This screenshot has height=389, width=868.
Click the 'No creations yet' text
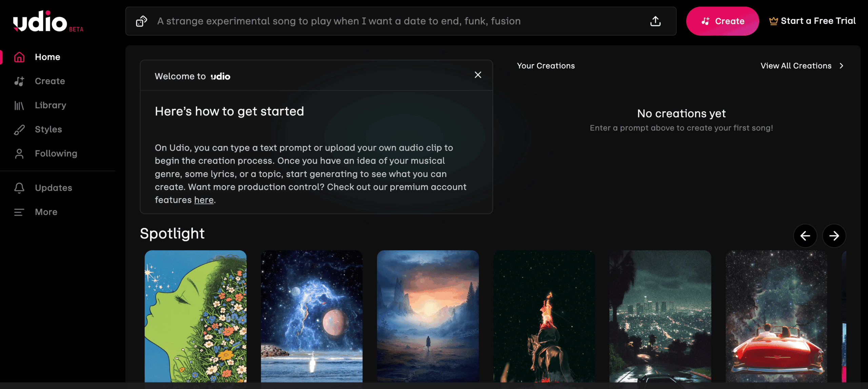click(x=681, y=114)
